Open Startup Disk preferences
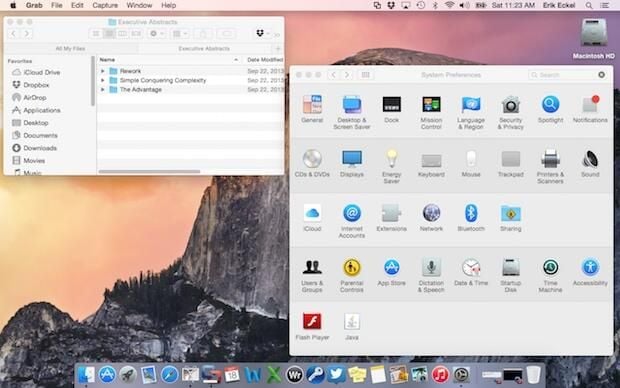 tap(510, 275)
